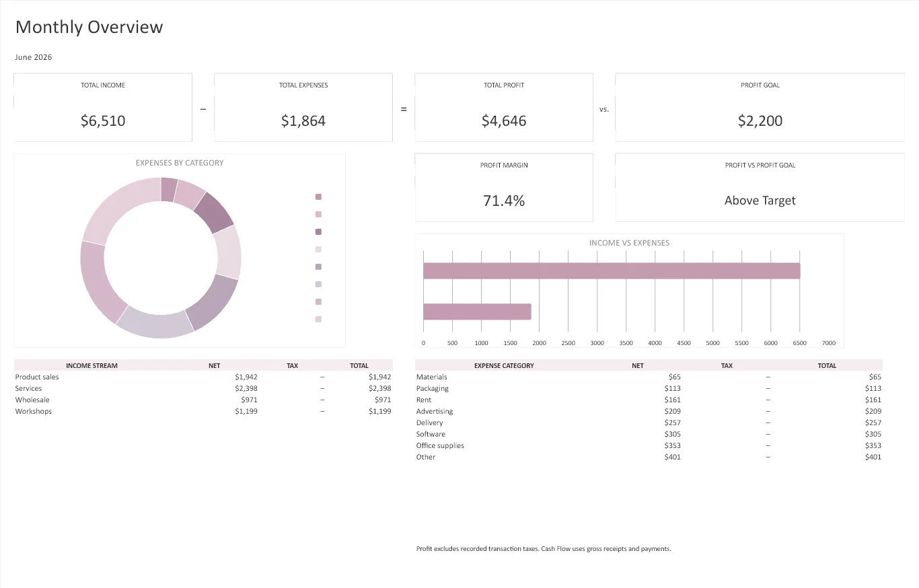Click the 3500 axis label
Screen dimensions: 919x588
[x=626, y=343]
